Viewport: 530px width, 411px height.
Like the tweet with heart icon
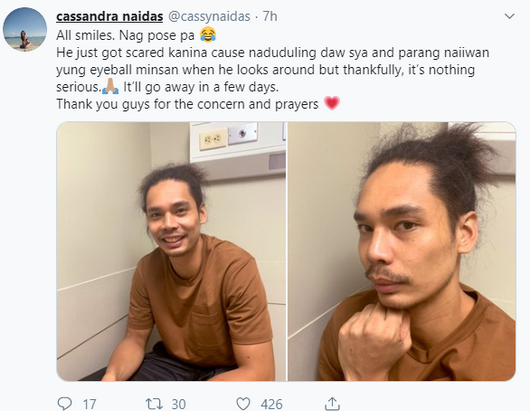click(x=243, y=404)
